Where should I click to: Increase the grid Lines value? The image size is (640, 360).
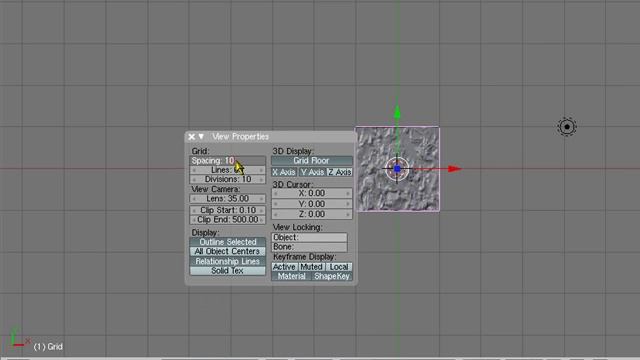261,170
